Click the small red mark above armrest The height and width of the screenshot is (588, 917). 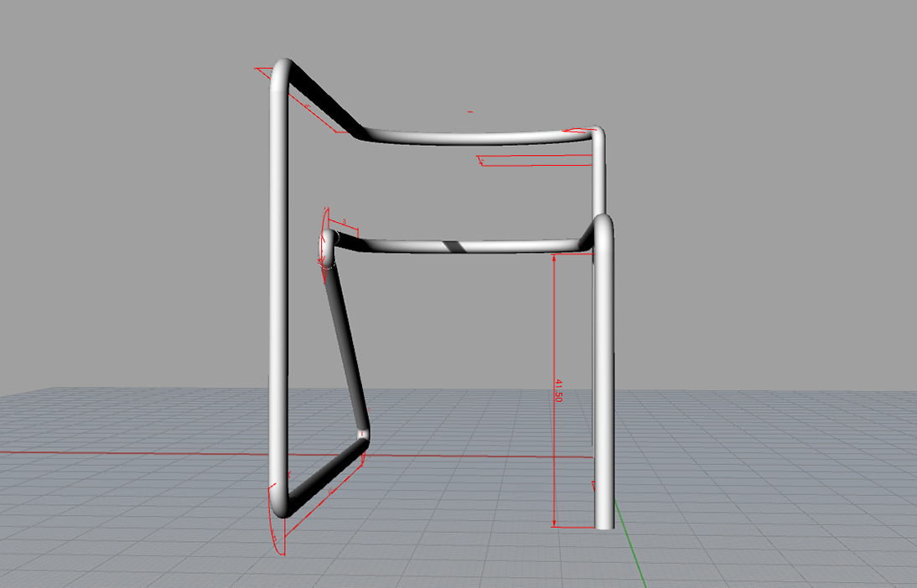pos(470,111)
